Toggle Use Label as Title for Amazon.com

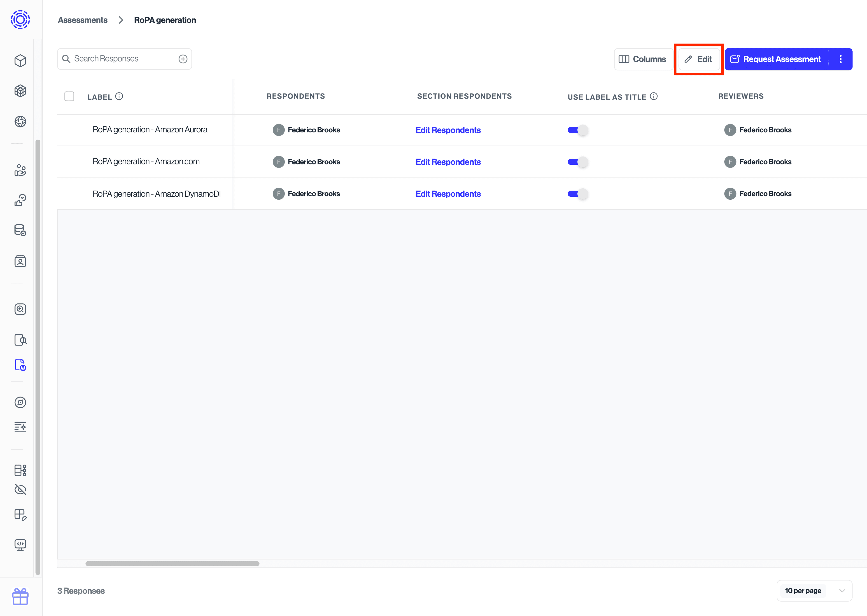tap(577, 162)
